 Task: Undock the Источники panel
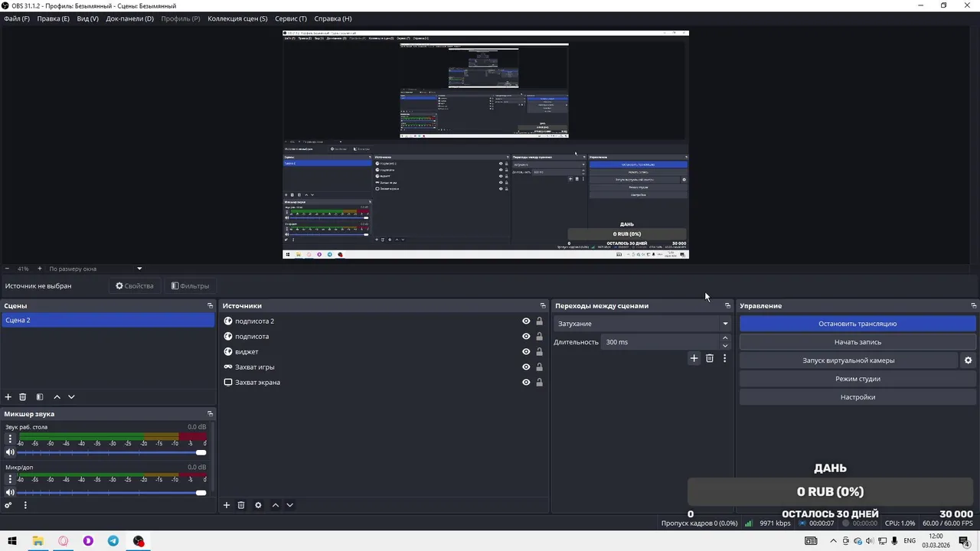tap(543, 306)
